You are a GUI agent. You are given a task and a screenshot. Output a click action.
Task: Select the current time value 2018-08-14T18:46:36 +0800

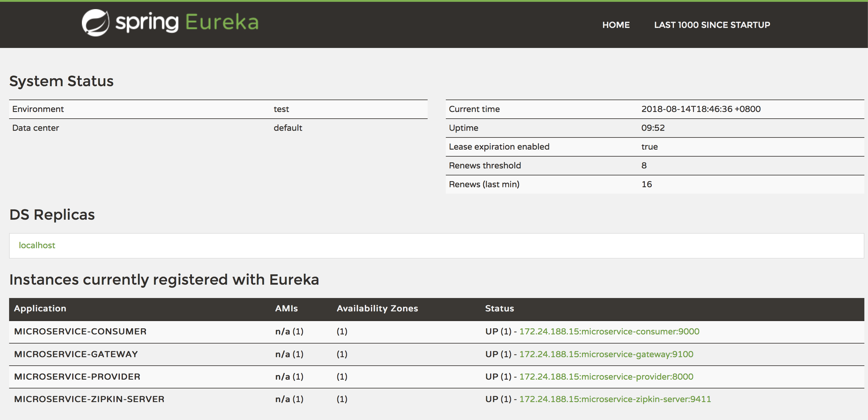pos(701,109)
